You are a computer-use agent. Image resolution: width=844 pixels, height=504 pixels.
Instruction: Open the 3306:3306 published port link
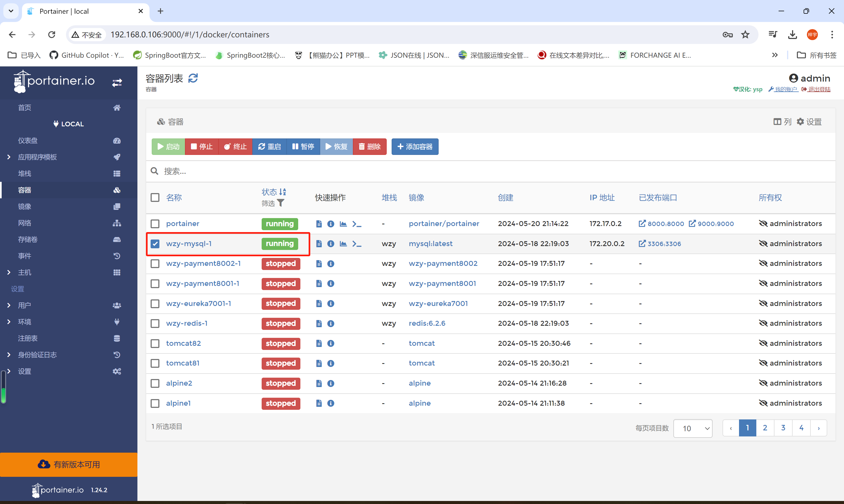660,244
